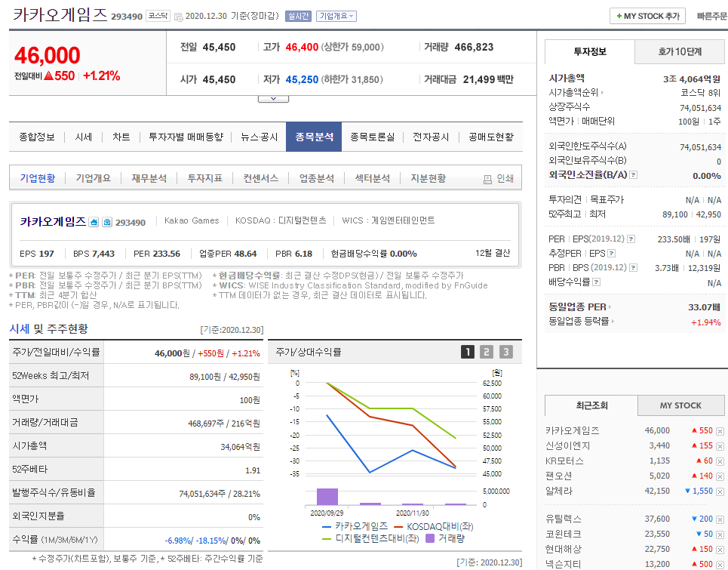728x570 pixels.
Task: Switch to the MY STOCK tab
Action: (x=680, y=405)
